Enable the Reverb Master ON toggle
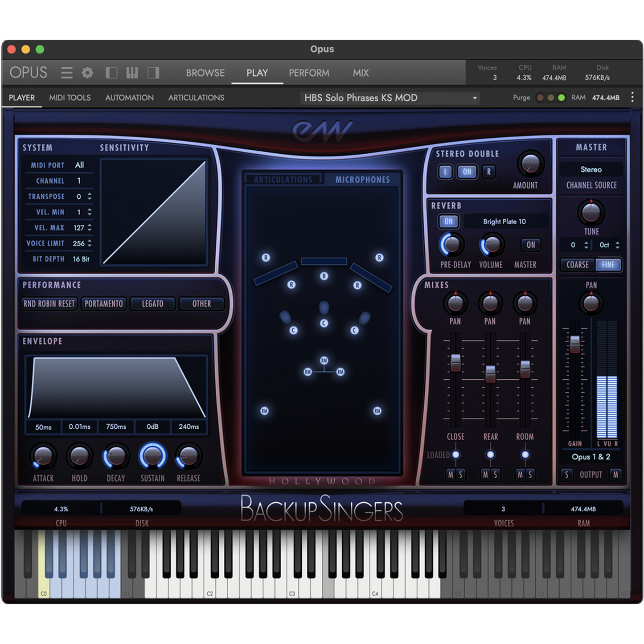Screen dimensions: 644x644 click(x=530, y=245)
